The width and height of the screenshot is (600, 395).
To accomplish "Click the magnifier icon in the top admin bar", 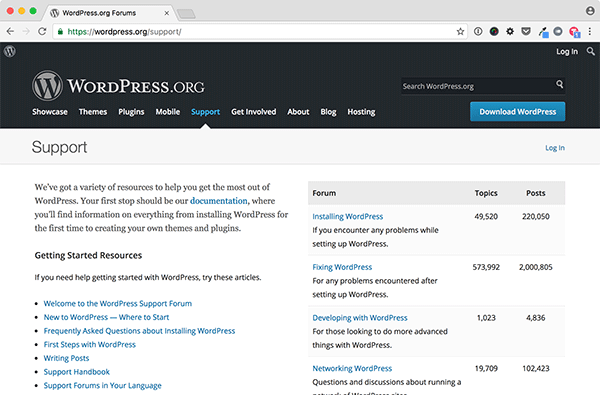I will click(x=591, y=51).
